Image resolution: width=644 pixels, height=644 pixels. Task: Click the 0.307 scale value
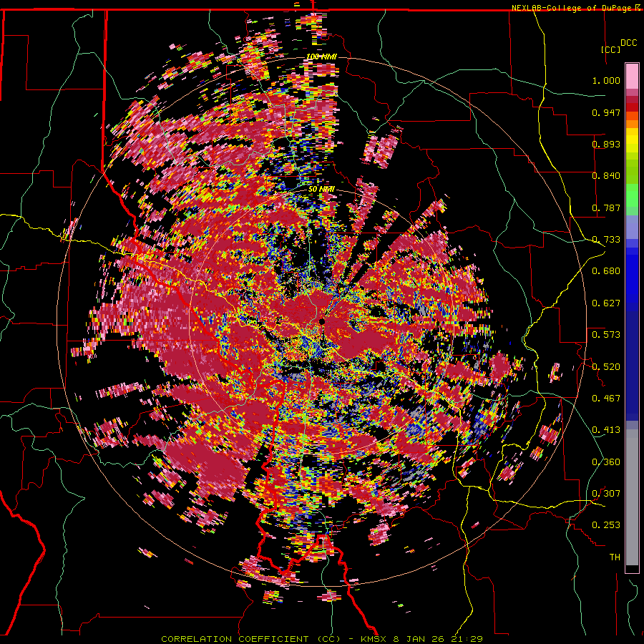[606, 494]
